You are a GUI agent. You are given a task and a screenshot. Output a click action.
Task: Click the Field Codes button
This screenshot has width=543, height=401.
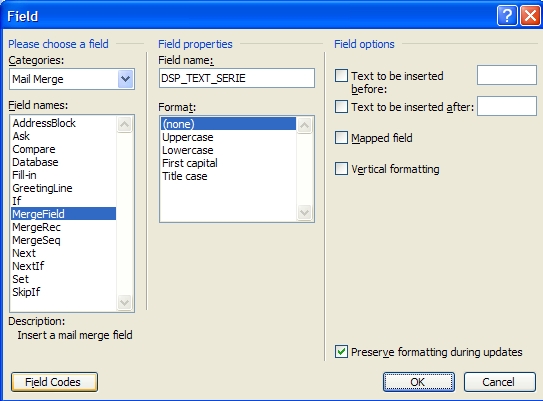[54, 382]
